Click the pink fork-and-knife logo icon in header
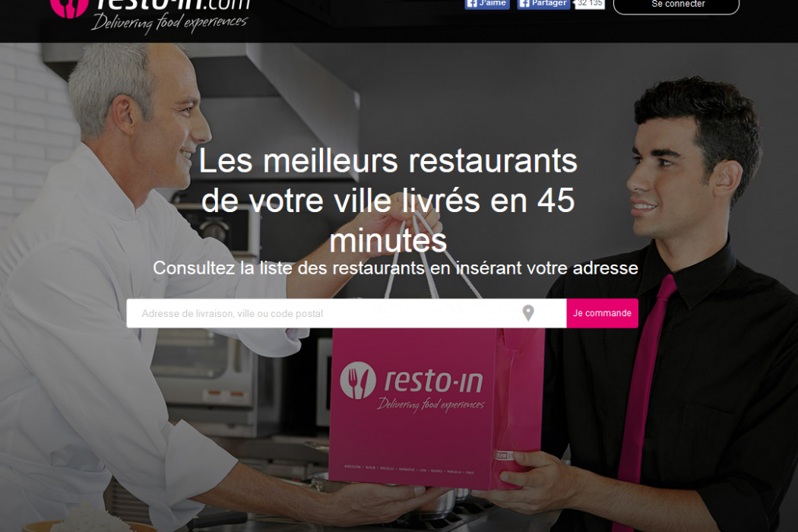Screen dimensions: 798x532 click(70, 7)
